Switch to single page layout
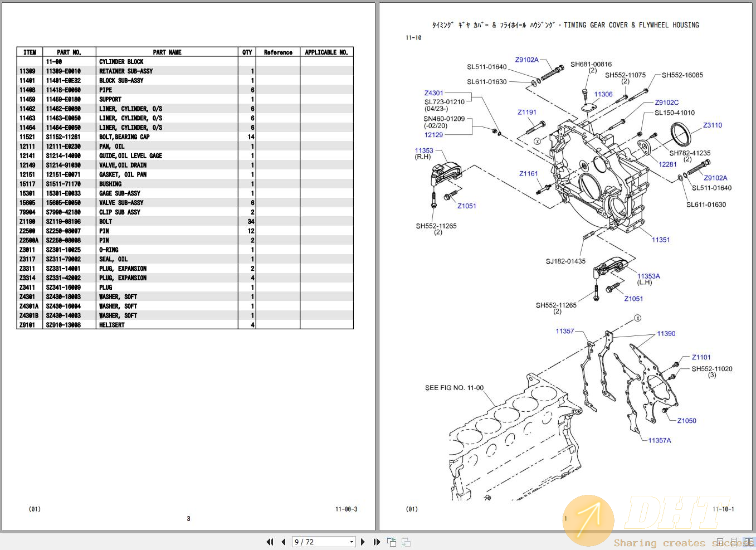The image size is (756, 550). pos(720,542)
